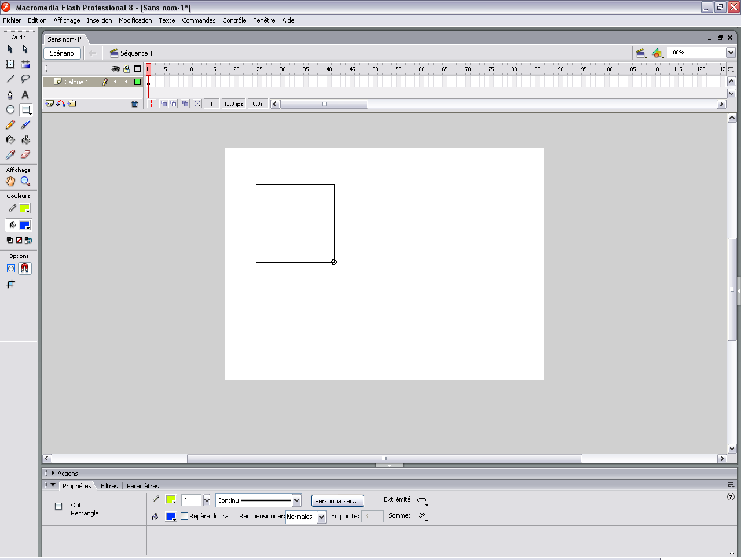
Task: Select the Eyedropper tool
Action: [10, 155]
